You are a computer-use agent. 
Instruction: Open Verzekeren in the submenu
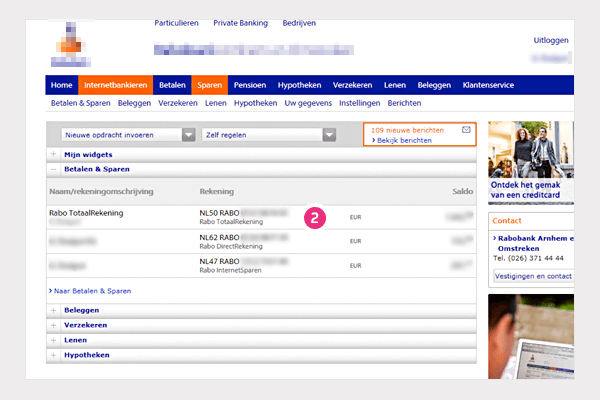178,103
